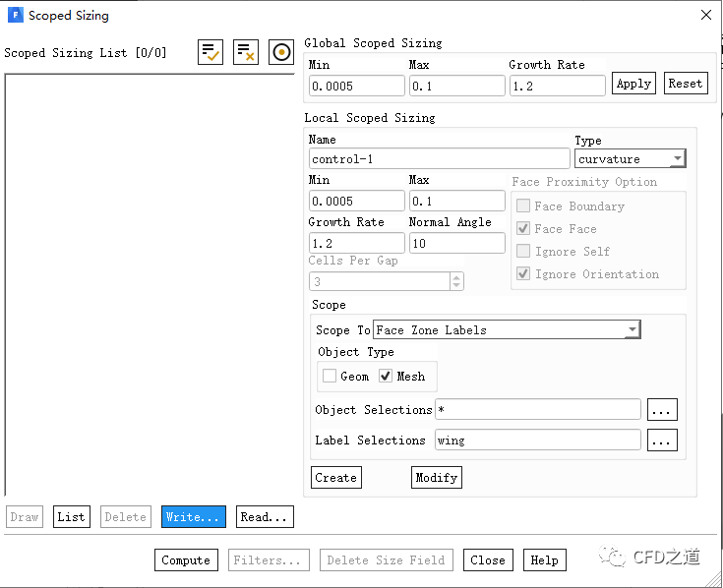Click the circular toggle-selection icon

point(281,53)
